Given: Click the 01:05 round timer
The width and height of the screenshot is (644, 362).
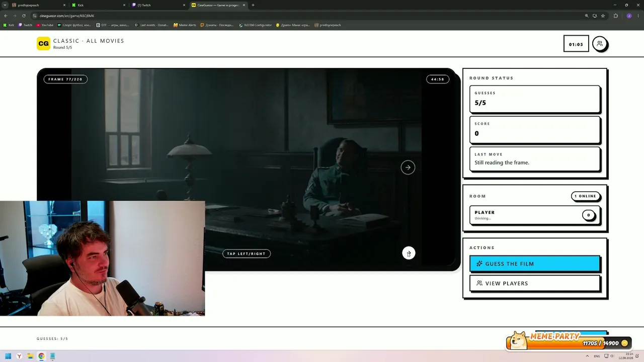Looking at the screenshot, I should tap(576, 44).
